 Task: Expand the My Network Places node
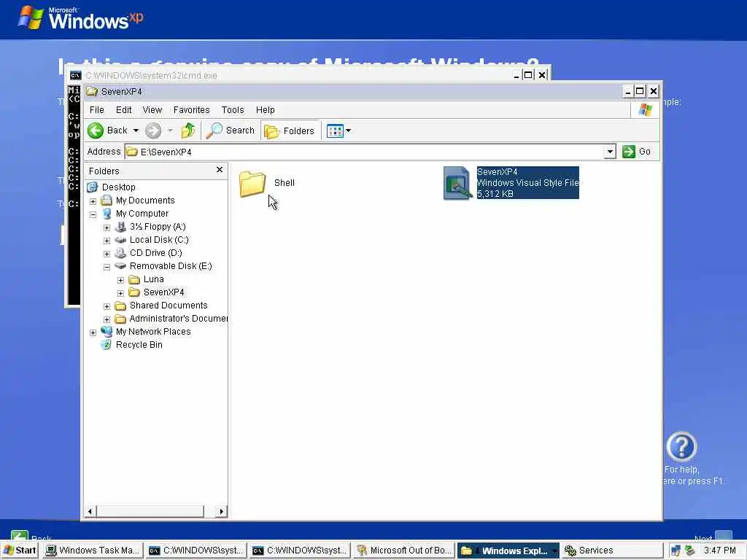[x=93, y=332]
